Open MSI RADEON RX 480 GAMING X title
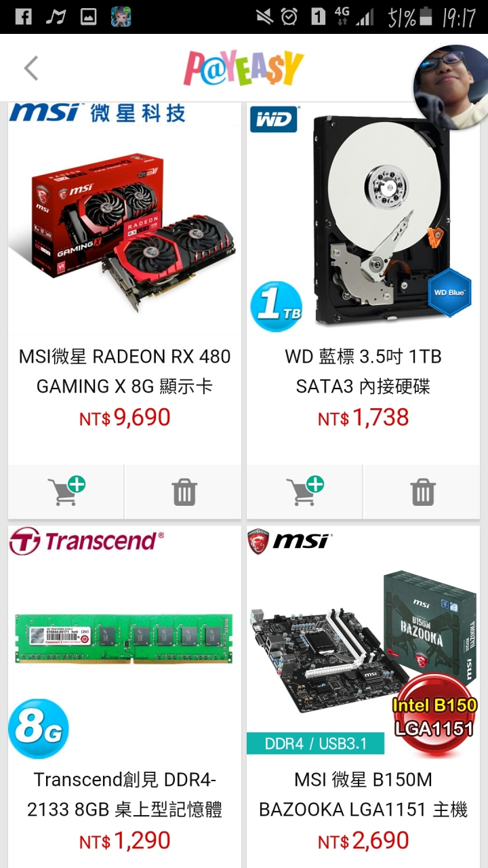The height and width of the screenshot is (868, 488). pyautogui.click(x=125, y=371)
